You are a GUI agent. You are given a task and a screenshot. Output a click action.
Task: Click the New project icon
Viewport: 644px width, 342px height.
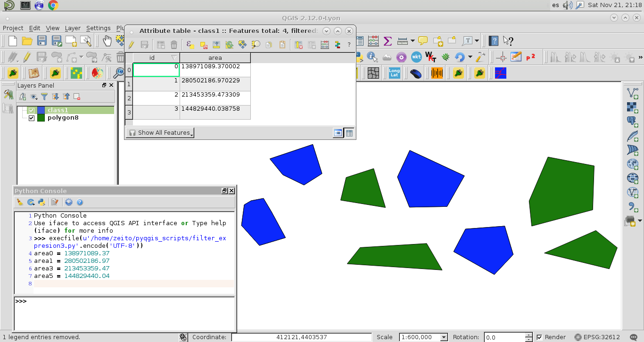(12, 41)
